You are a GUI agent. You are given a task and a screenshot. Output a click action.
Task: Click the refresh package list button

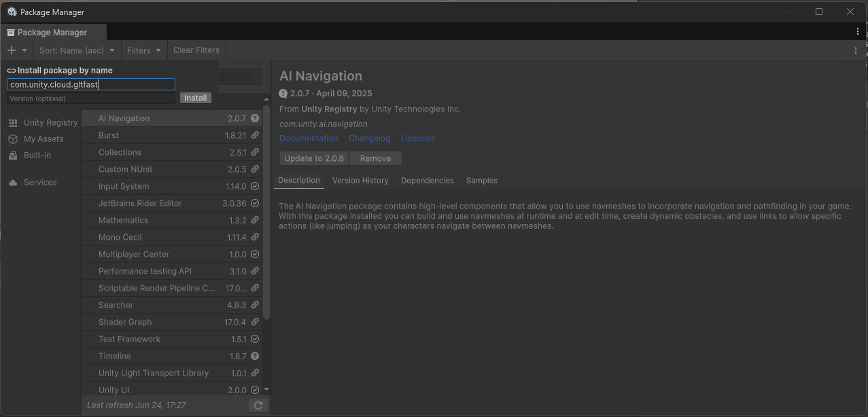point(258,405)
